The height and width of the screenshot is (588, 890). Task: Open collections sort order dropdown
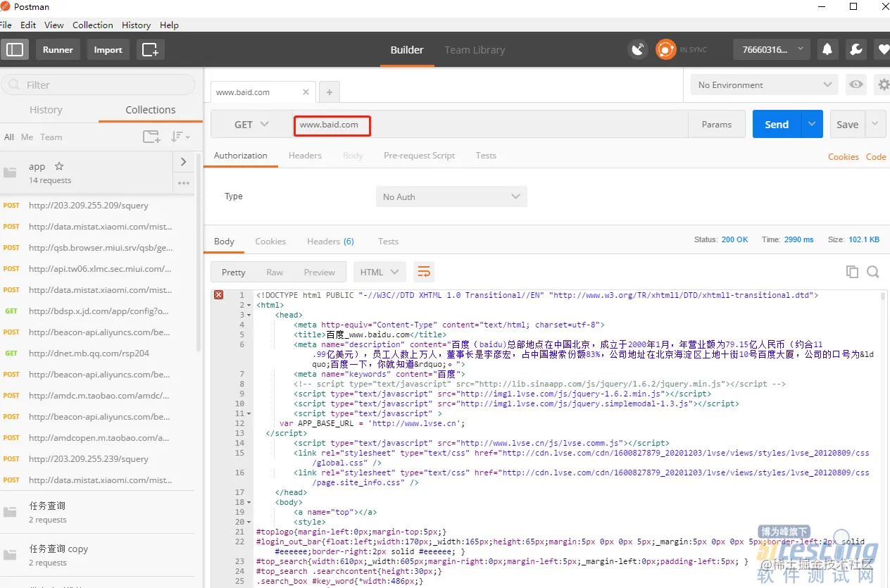coord(180,137)
